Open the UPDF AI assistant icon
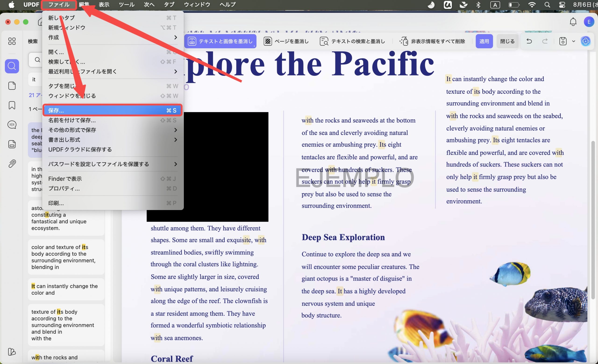 coord(585,41)
